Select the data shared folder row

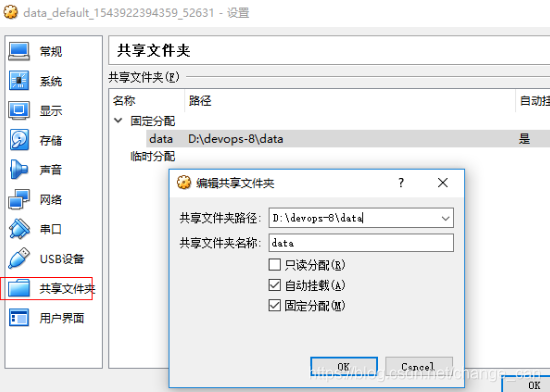point(348,139)
